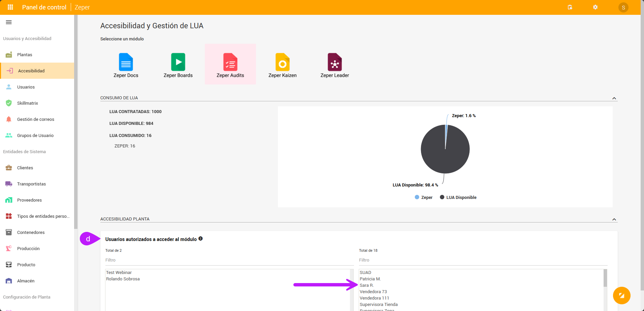Screen dimensions: 644x311
Task: Click the Producción robot arm icon
Action: (x=9, y=248)
